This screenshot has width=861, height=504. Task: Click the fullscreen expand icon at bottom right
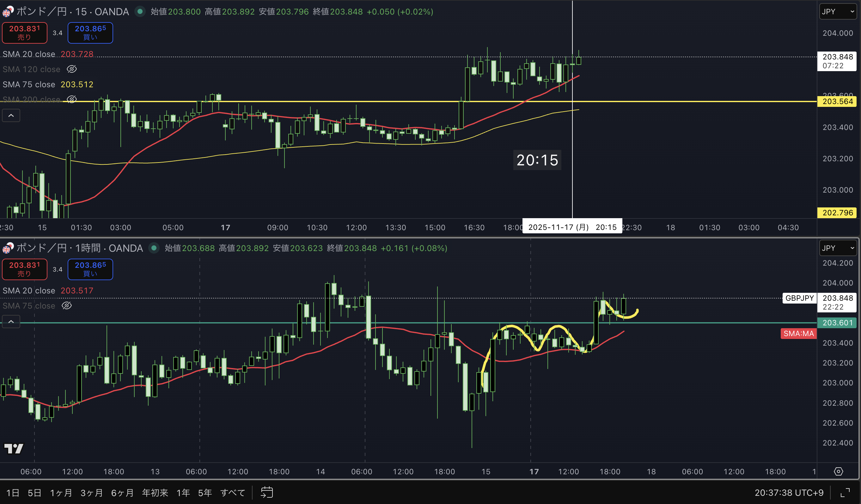tap(845, 492)
